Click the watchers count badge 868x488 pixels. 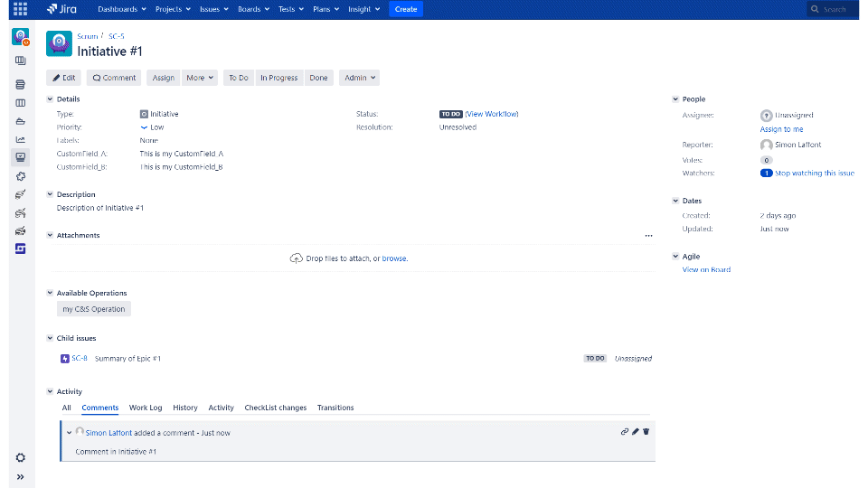[x=766, y=174]
